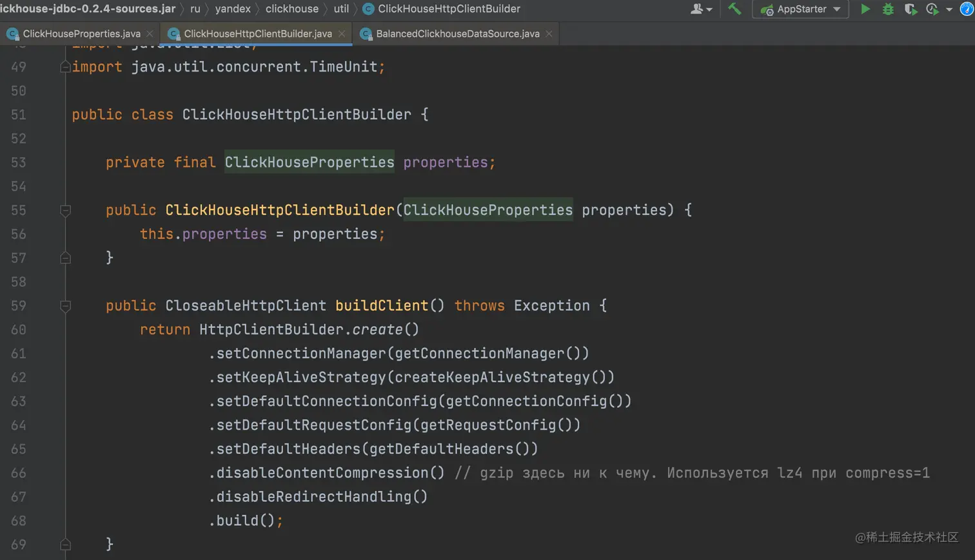Click the Russian gzip comment on line 66

coord(692,473)
